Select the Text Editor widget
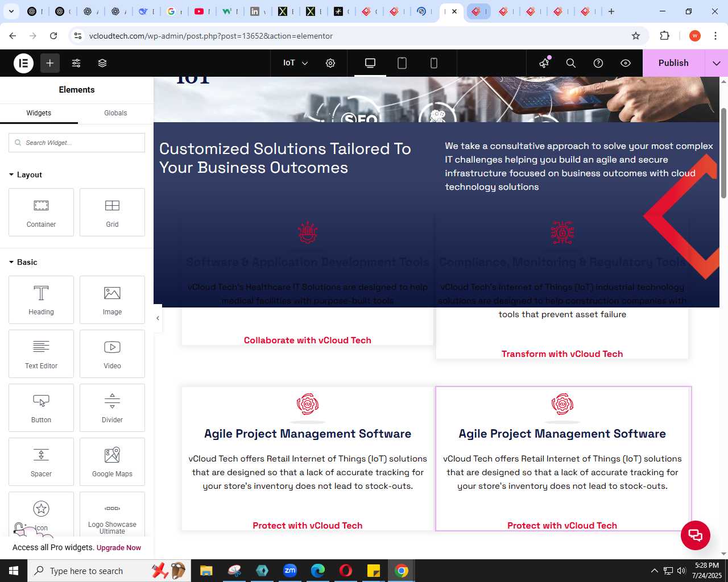Viewport: 728px width, 582px height. point(41,354)
